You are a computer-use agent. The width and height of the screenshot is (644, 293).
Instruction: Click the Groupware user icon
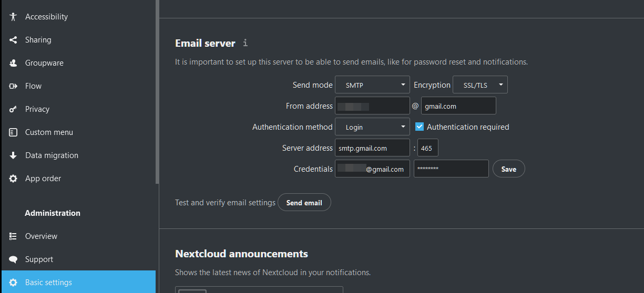[x=13, y=63]
